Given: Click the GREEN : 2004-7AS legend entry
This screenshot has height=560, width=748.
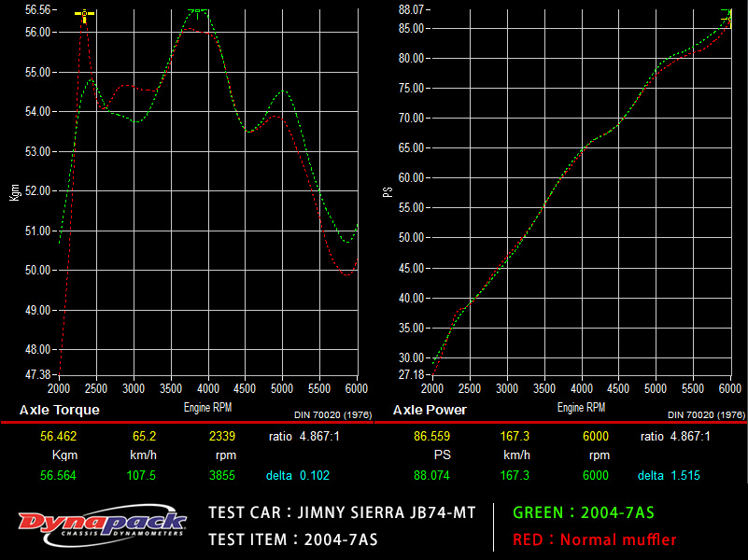Looking at the screenshot, I should [x=582, y=511].
